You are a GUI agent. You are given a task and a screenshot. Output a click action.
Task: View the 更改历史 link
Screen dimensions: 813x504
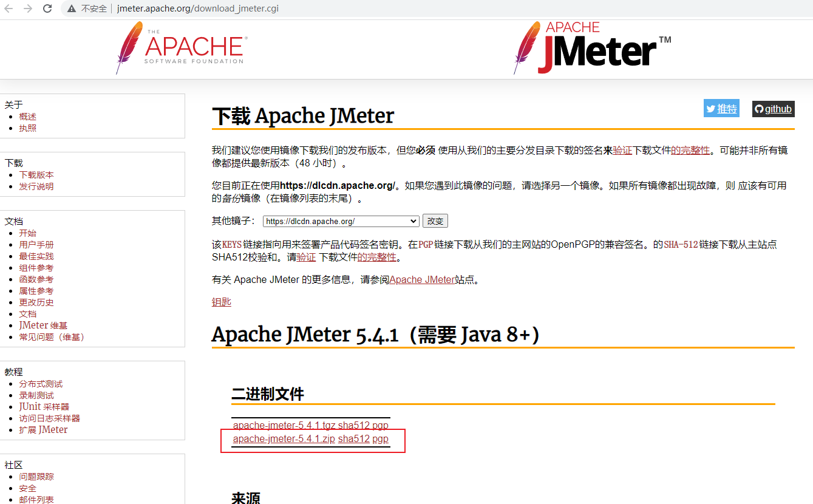click(36, 302)
